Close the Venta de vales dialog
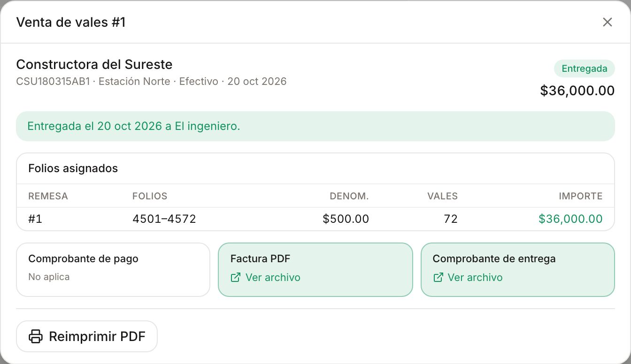The height and width of the screenshot is (364, 631). tap(608, 22)
